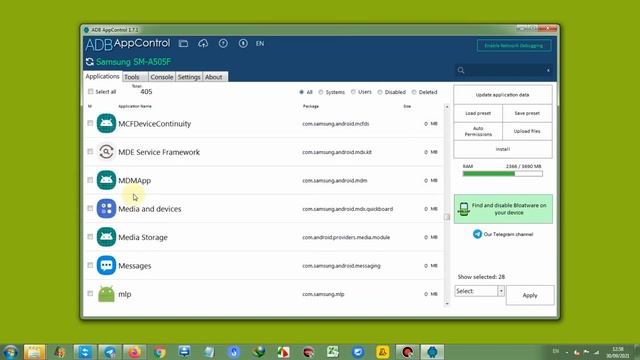The image size is (640, 360).
Task: Sort by the Size column header
Action: [407, 106]
